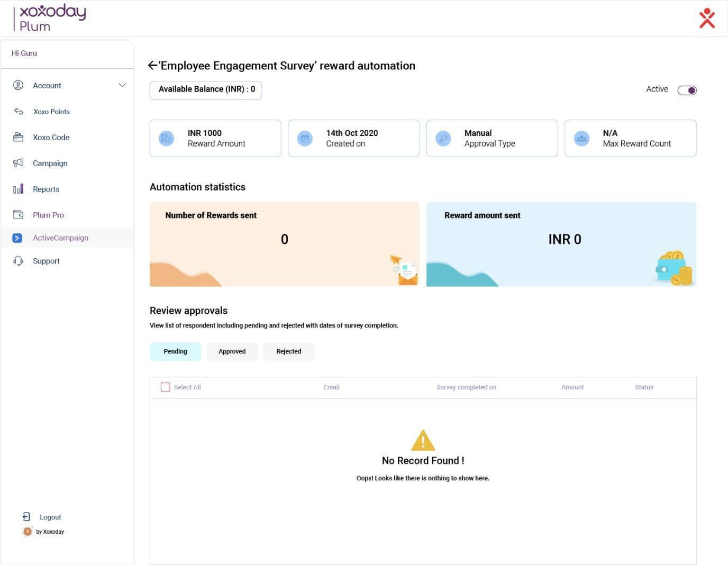The width and height of the screenshot is (728, 565).
Task: Click the by Xoxoday link
Action: pyautogui.click(x=49, y=532)
